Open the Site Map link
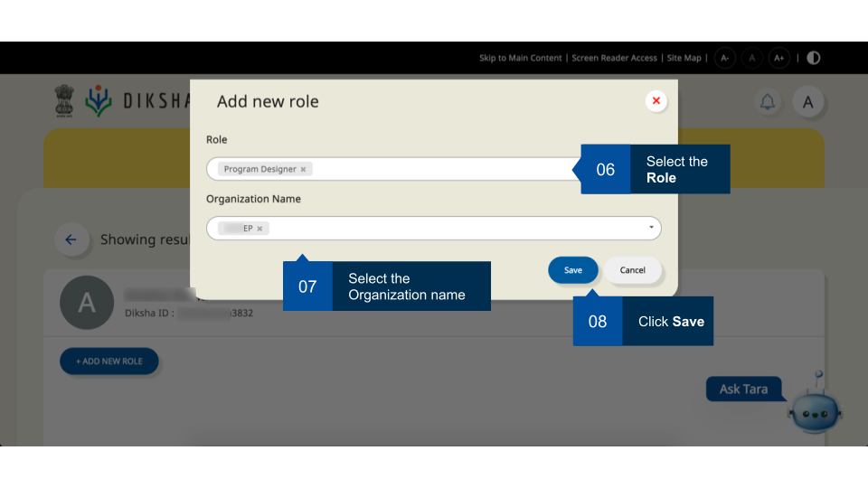Image resolution: width=868 pixels, height=488 pixels. point(684,58)
